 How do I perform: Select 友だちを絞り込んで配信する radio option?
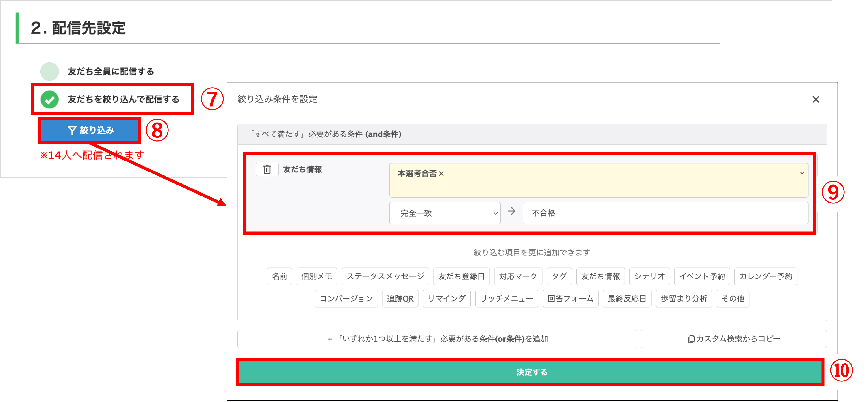coord(49,99)
